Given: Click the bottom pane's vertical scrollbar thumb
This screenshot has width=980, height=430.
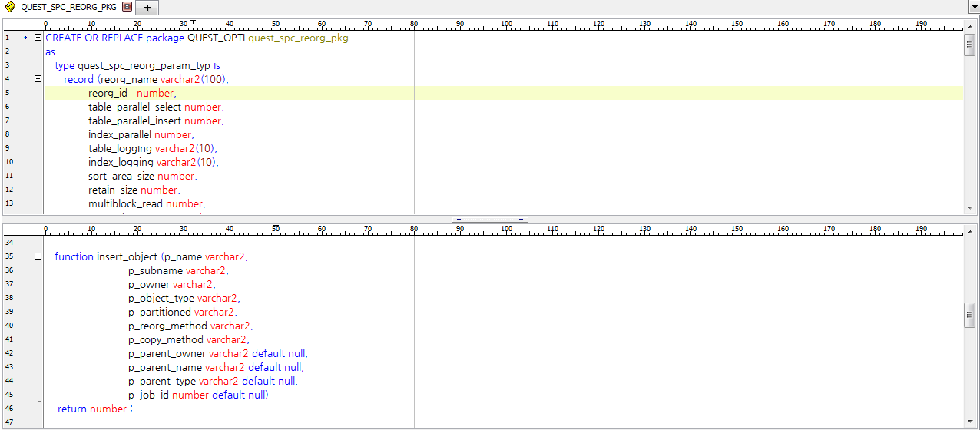Looking at the screenshot, I should [969, 315].
